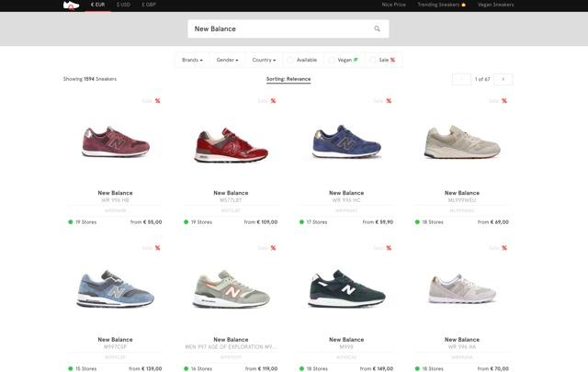Click price from € 69,00
Viewport: 588px width, 372px height.
493,222
